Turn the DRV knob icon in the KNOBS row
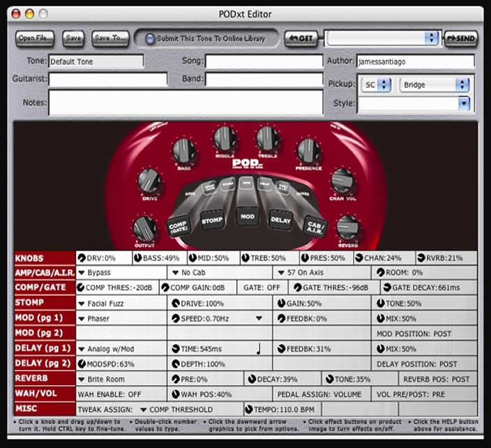The image size is (491, 448). click(x=82, y=257)
